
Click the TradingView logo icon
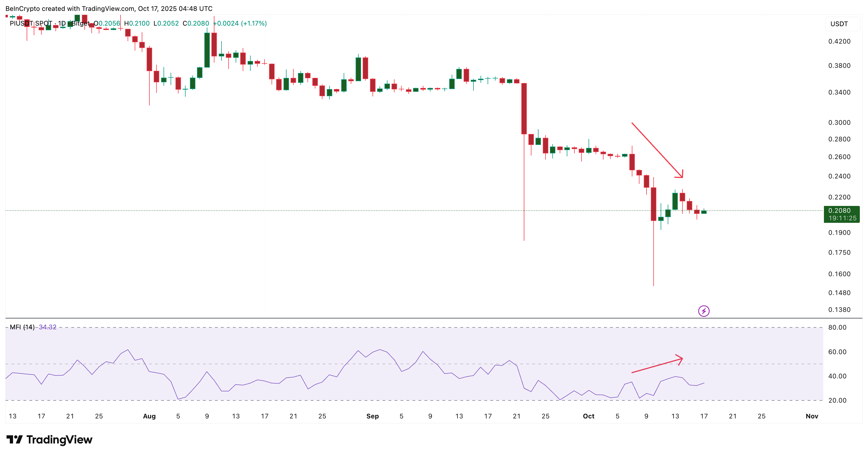point(14,439)
